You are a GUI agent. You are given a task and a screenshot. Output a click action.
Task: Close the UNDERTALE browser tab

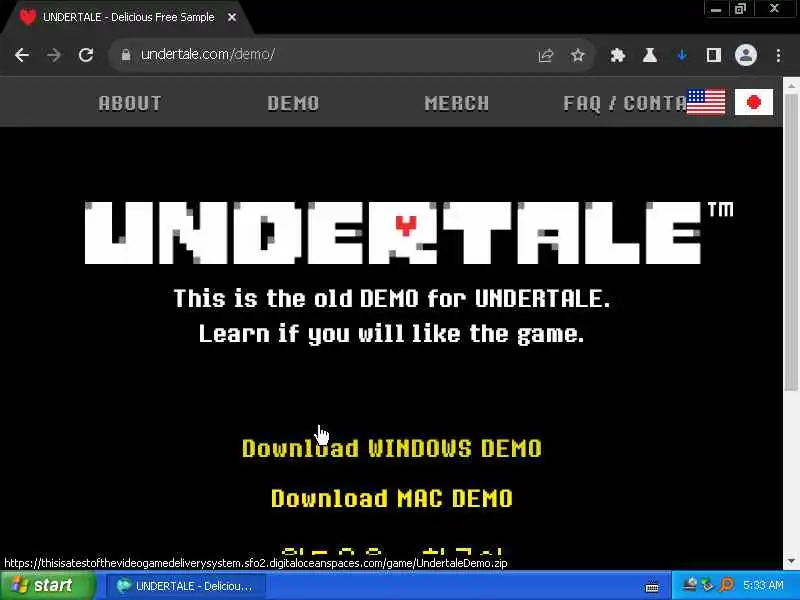[x=232, y=17]
